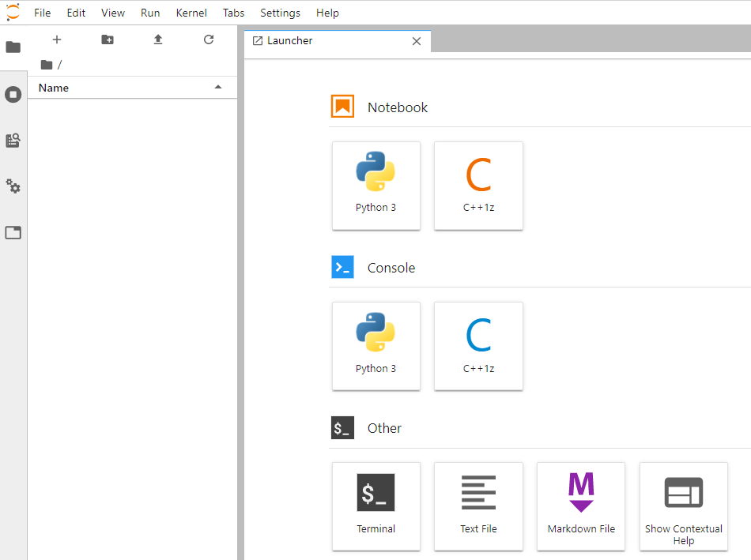Open the File Browser sidebar tab
Screen dimensions: 751x560
coord(13,47)
